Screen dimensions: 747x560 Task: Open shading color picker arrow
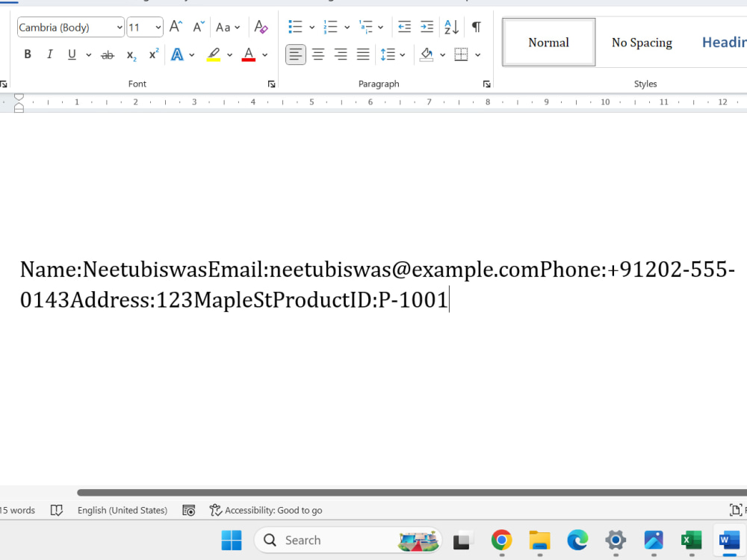442,55
